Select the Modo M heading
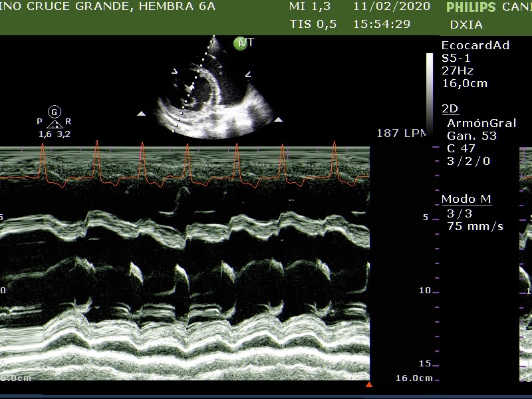Image resolution: width=532 pixels, height=399 pixels. coord(467,199)
